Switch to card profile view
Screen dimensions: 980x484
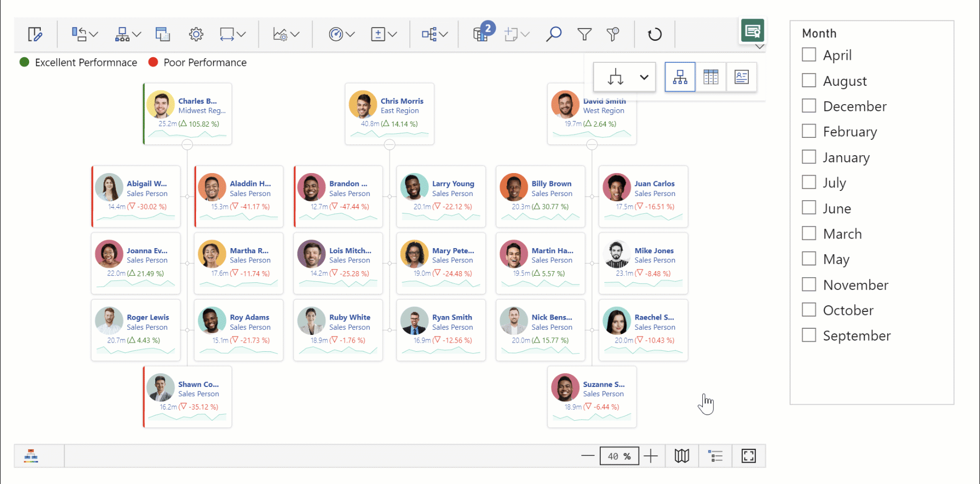tap(741, 77)
